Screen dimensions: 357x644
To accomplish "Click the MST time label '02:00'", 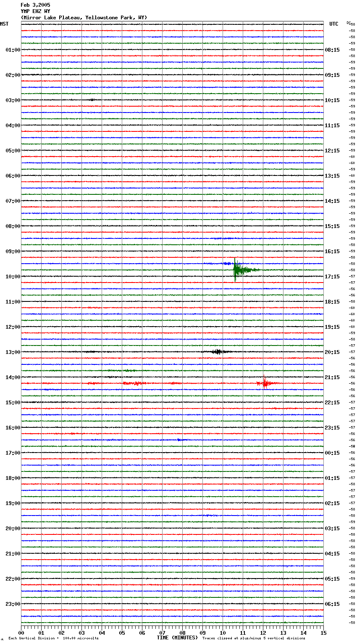I will [x=13, y=75].
